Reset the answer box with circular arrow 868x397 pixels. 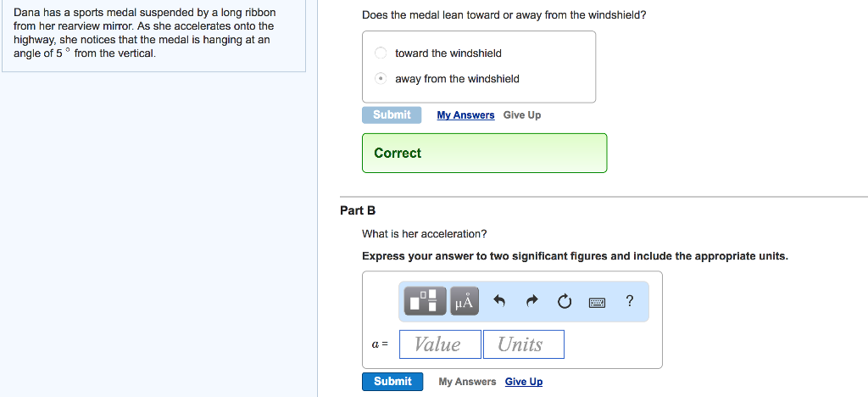[565, 301]
